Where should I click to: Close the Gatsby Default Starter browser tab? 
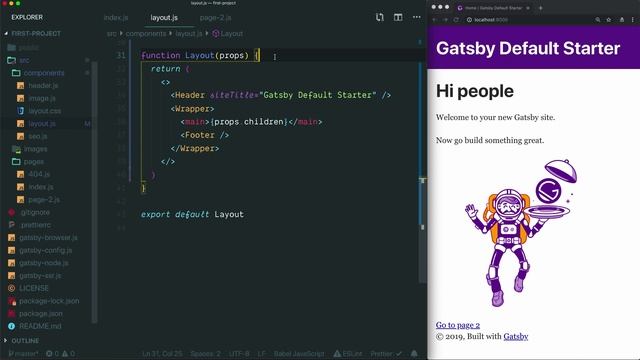pos(528,8)
